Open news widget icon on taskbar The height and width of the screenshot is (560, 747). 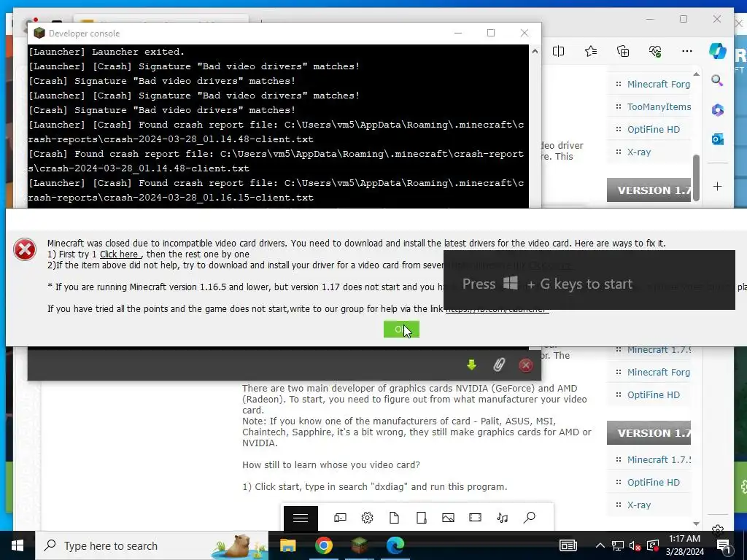coord(568,545)
